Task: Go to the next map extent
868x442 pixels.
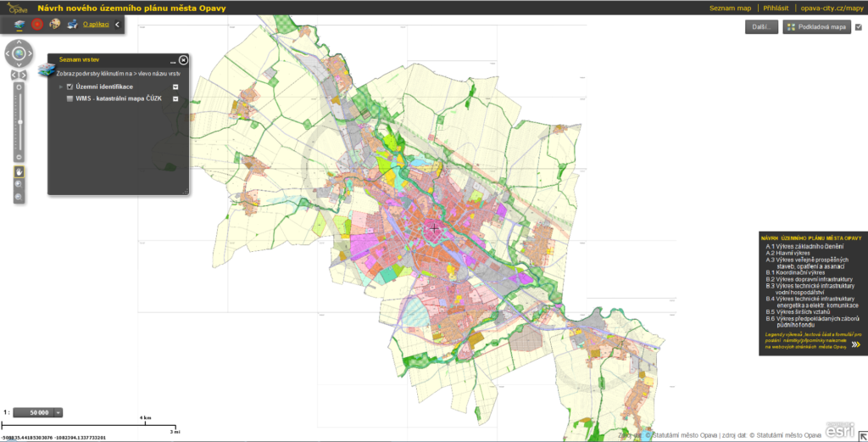Action: (23, 75)
